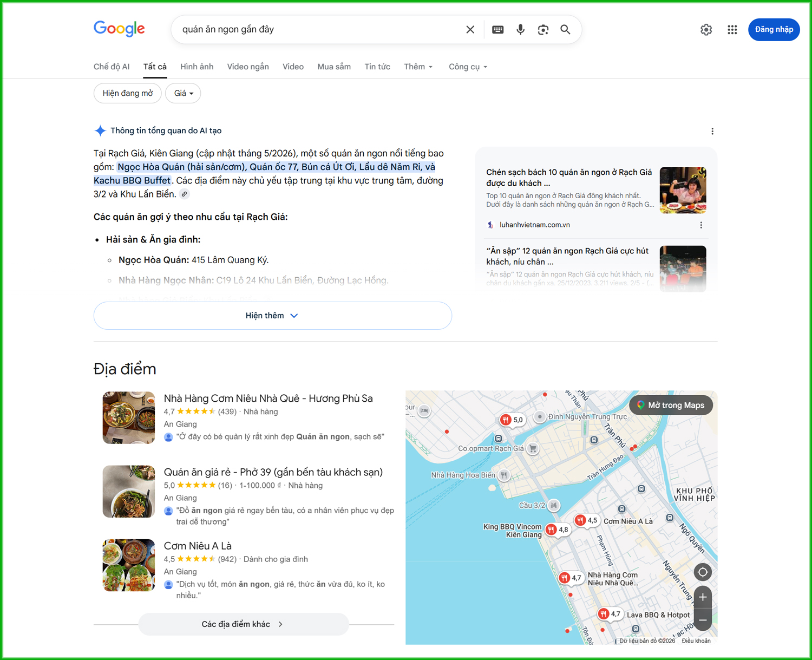Open the Cơm Niêu A Là listing

tap(198, 546)
